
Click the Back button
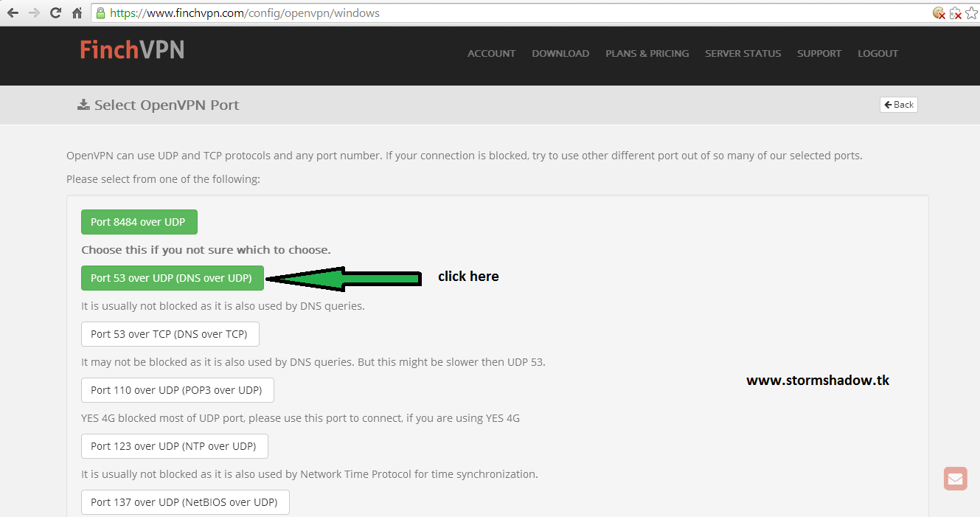pyautogui.click(x=898, y=105)
